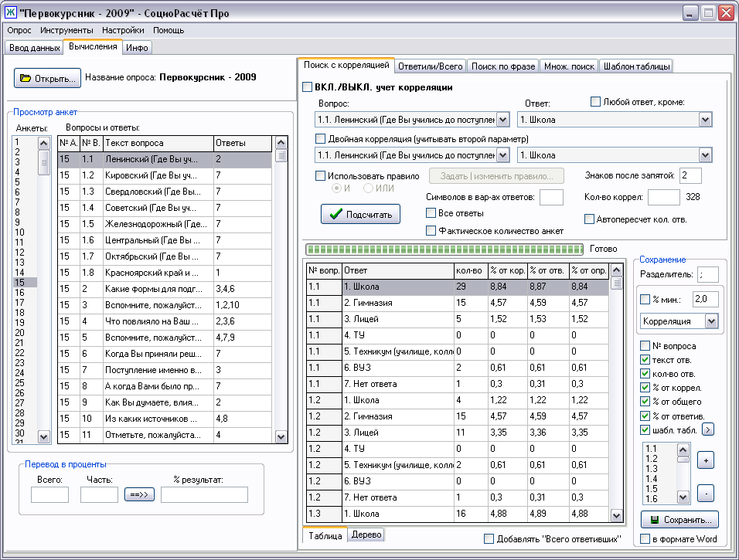Click the plus button beside question list
739x560 pixels.
(704, 460)
